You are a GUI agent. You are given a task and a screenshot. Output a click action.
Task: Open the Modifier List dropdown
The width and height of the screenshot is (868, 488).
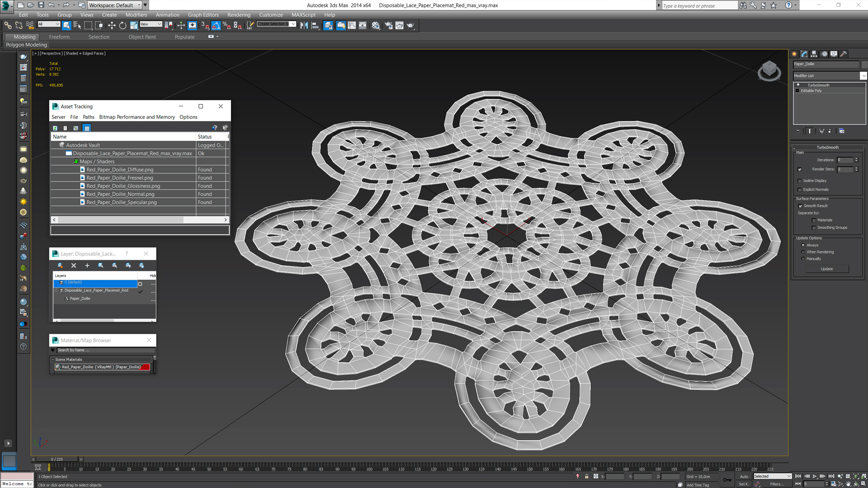click(863, 76)
